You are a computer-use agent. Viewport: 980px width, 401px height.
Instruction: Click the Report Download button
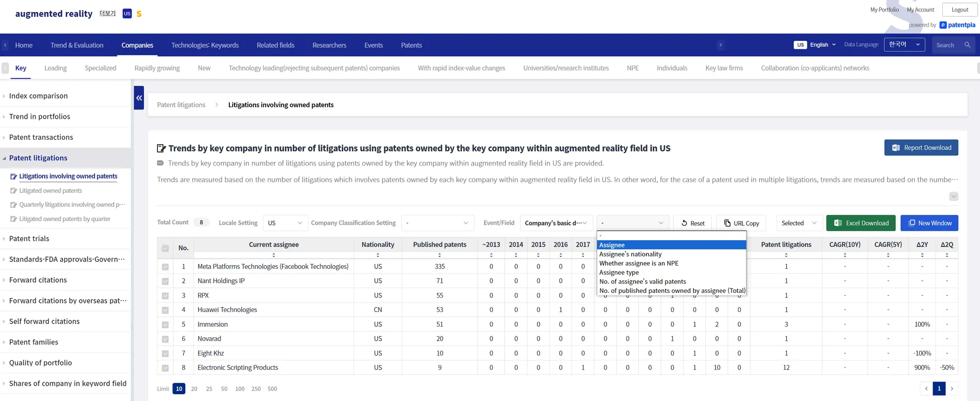(x=921, y=148)
